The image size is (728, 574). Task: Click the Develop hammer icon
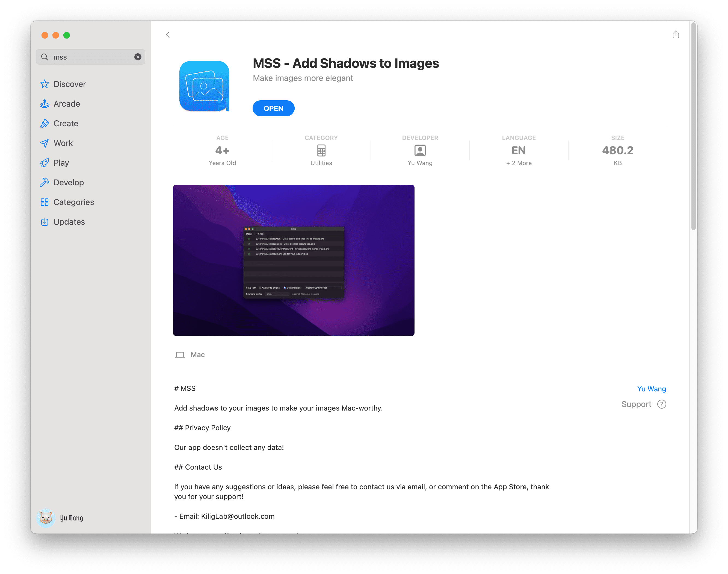click(x=45, y=183)
